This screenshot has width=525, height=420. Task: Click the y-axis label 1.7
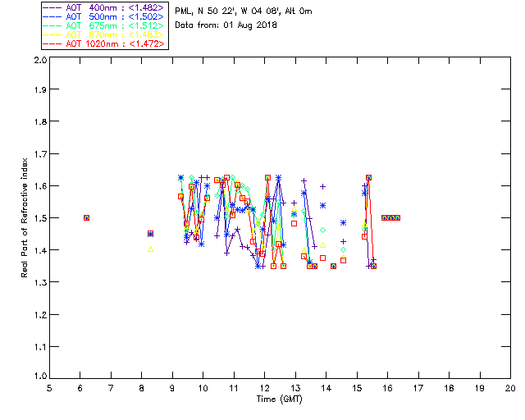pyautogui.click(x=40, y=154)
